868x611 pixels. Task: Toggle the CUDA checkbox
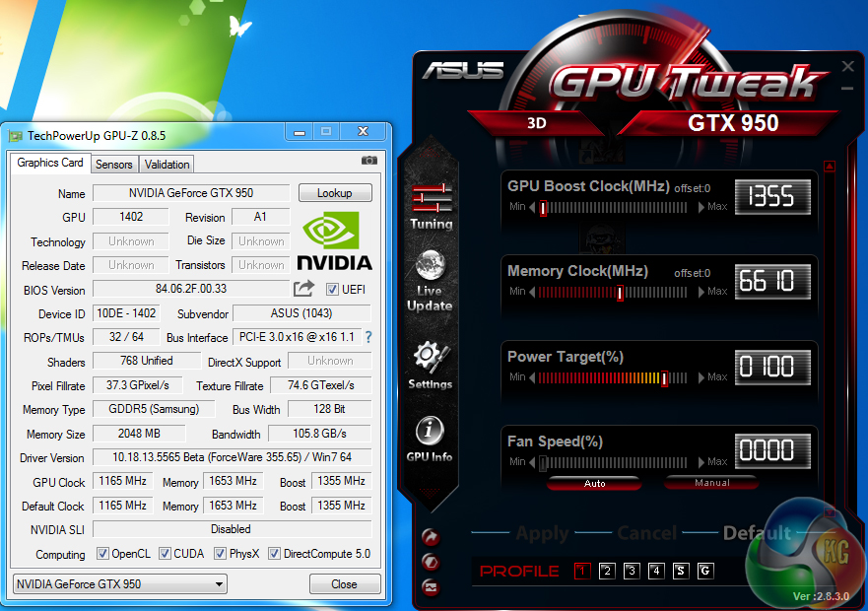165,554
